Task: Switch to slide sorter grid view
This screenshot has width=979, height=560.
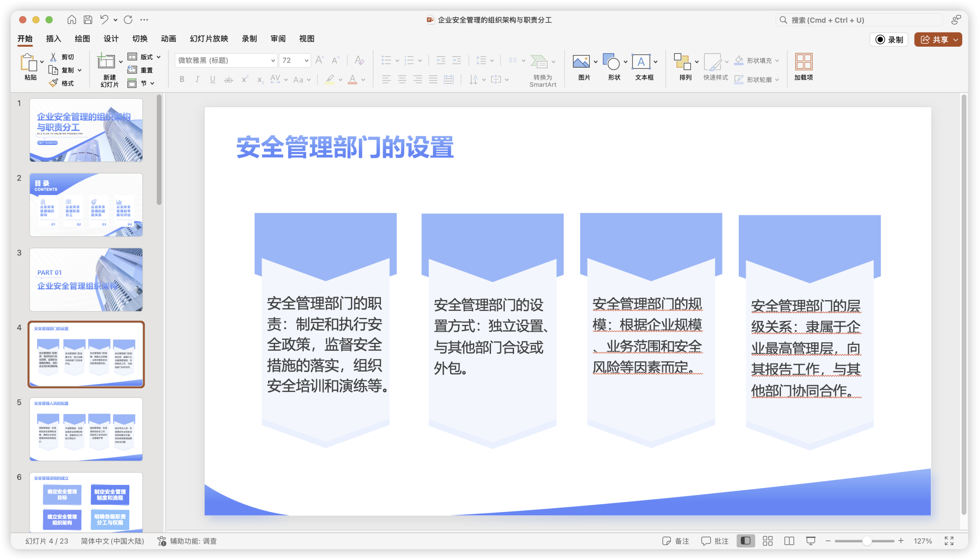Action: pos(768,541)
